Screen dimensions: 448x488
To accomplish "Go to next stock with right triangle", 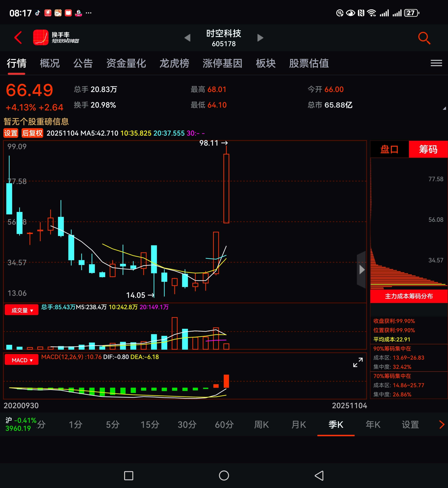I will click(260, 38).
